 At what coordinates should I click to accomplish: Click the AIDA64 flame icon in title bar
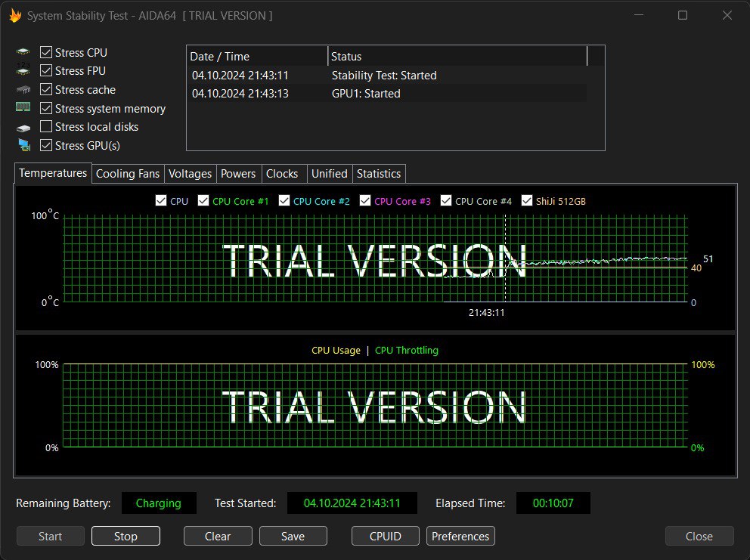coord(15,16)
